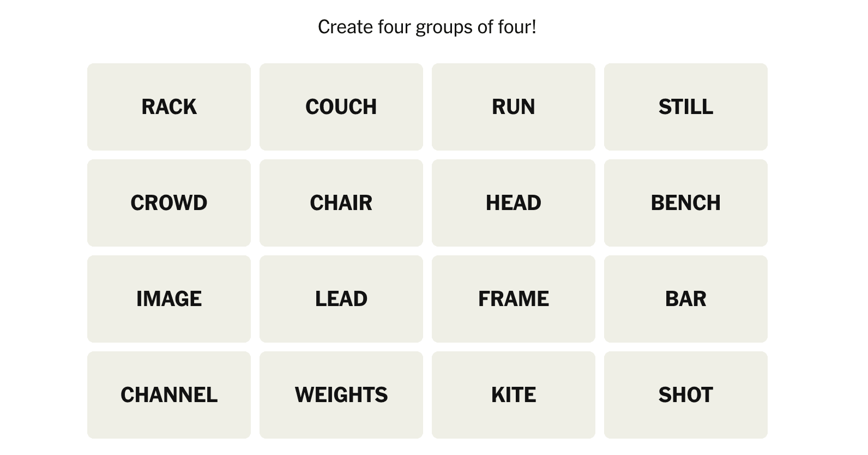Viewport: 868px width, 455px height.
Task: Tap the LEAD word tile
Action: 341,299
